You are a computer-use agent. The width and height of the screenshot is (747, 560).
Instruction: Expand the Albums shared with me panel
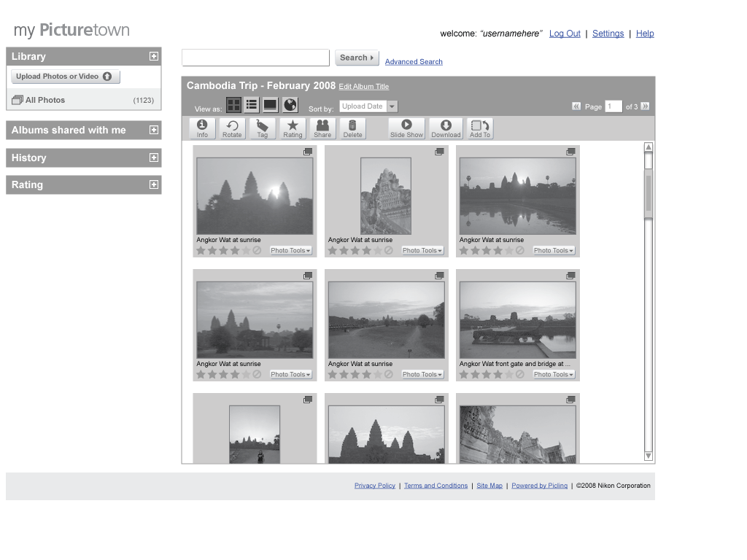tap(154, 130)
